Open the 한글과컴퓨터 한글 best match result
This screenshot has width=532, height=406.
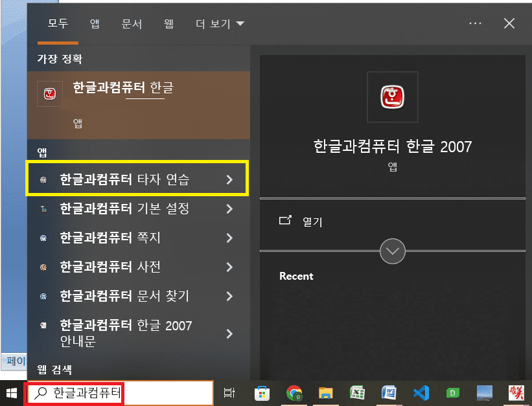click(x=139, y=105)
